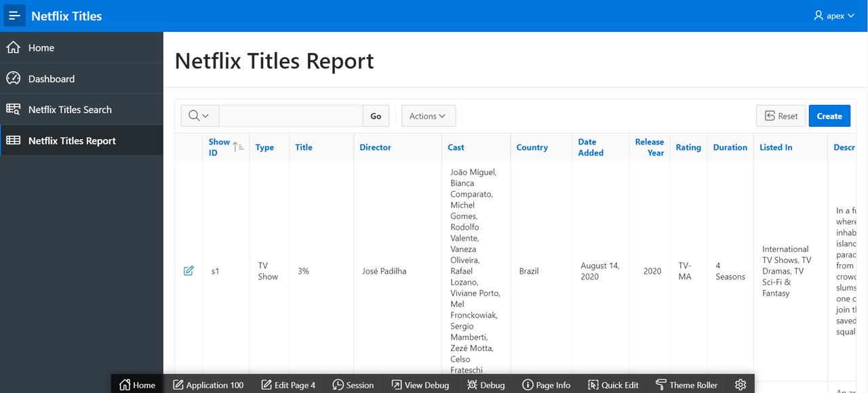Click Application 100 in developer toolbar

208,385
